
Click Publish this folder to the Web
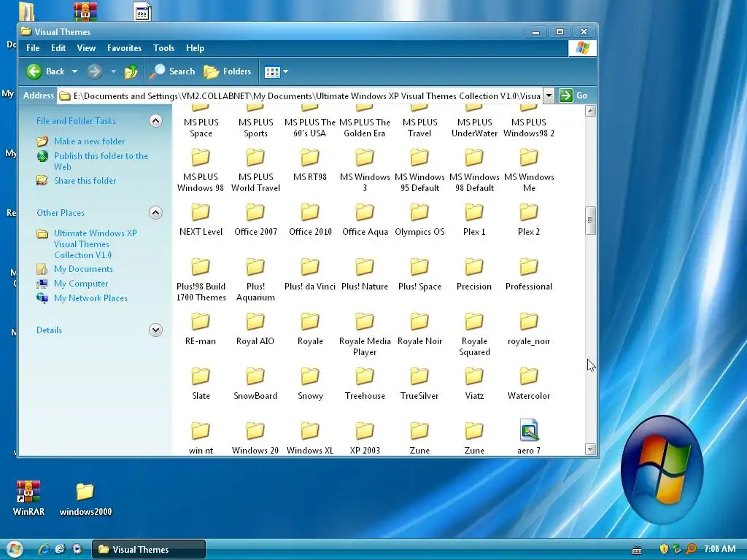point(101,161)
